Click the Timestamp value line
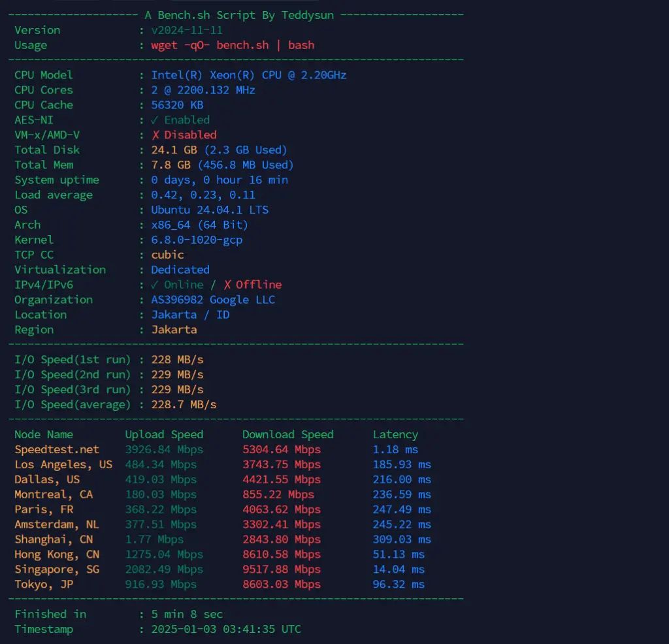The image size is (669, 644). [225, 629]
